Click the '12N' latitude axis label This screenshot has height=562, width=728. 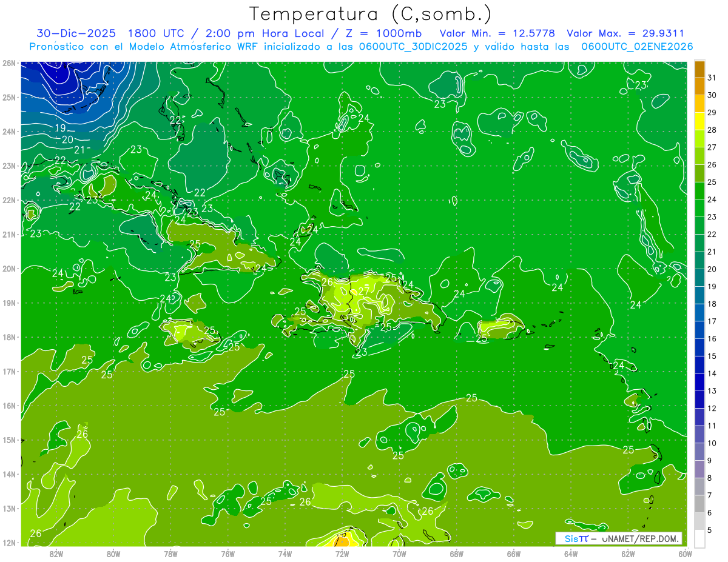tap(8, 543)
